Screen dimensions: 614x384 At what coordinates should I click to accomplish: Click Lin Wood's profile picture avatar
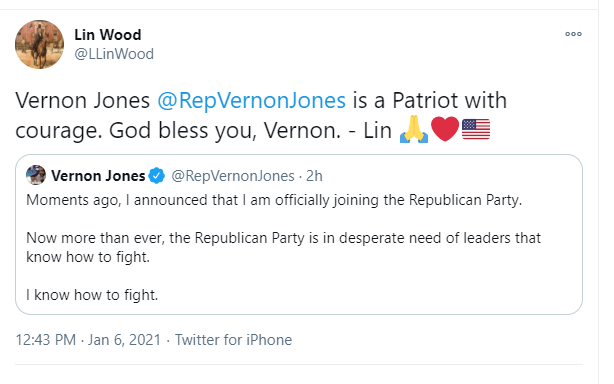tap(39, 44)
